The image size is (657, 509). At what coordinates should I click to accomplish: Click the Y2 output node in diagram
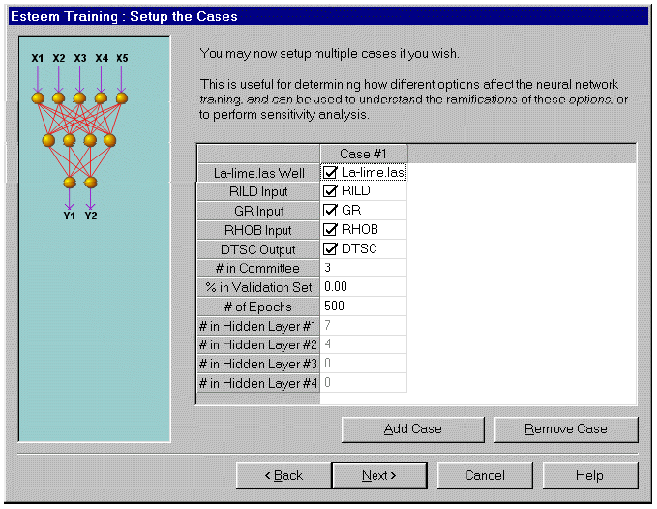(91, 183)
